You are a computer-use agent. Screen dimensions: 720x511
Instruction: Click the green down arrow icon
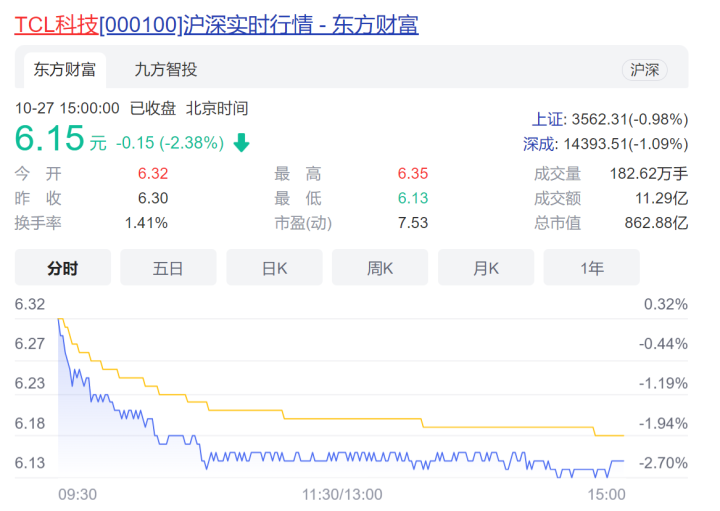241,143
